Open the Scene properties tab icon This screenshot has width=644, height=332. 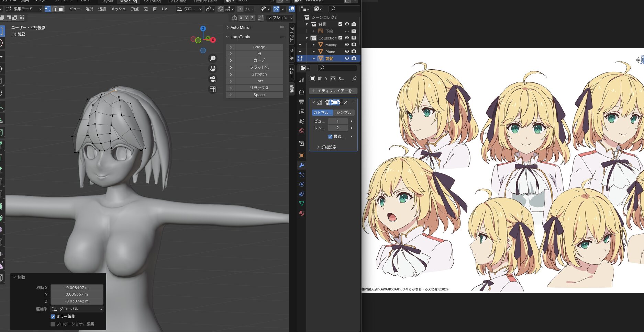(x=302, y=121)
